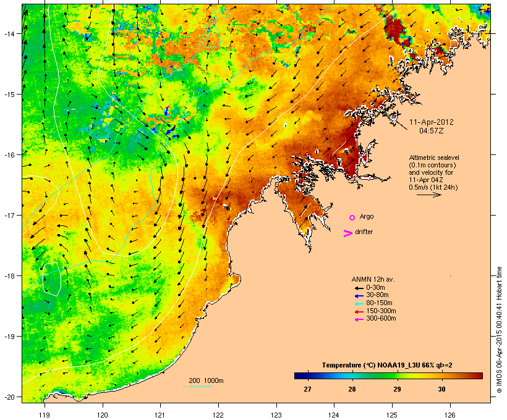
Task: Click the 'Argo' legend label
Action: [367, 217]
